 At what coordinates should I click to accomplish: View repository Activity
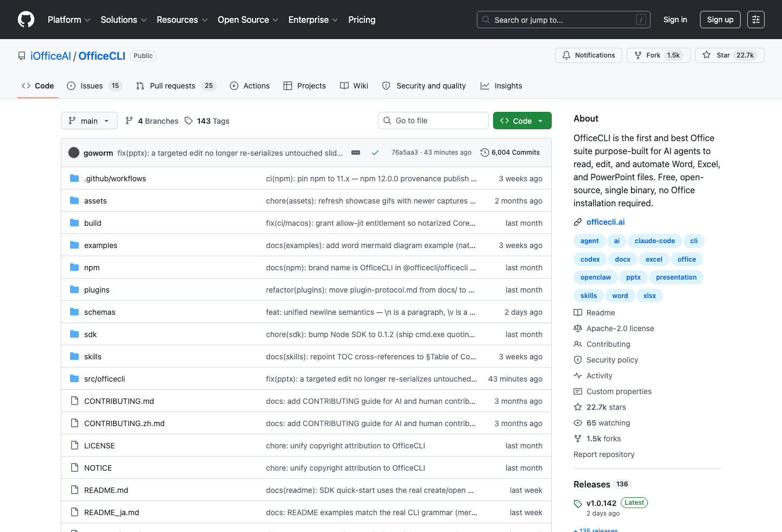pos(593,376)
